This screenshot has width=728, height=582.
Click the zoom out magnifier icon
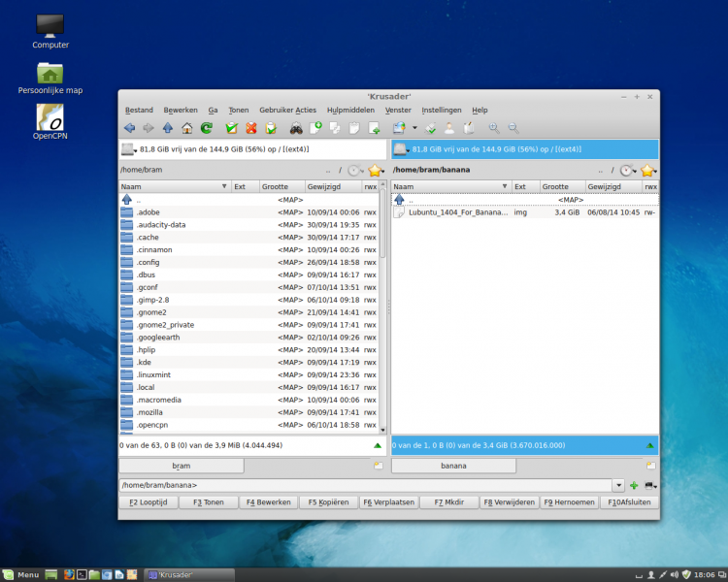click(513, 128)
